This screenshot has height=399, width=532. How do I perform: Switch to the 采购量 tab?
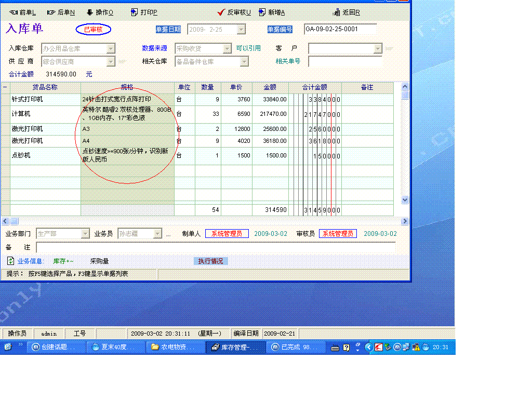point(99,261)
